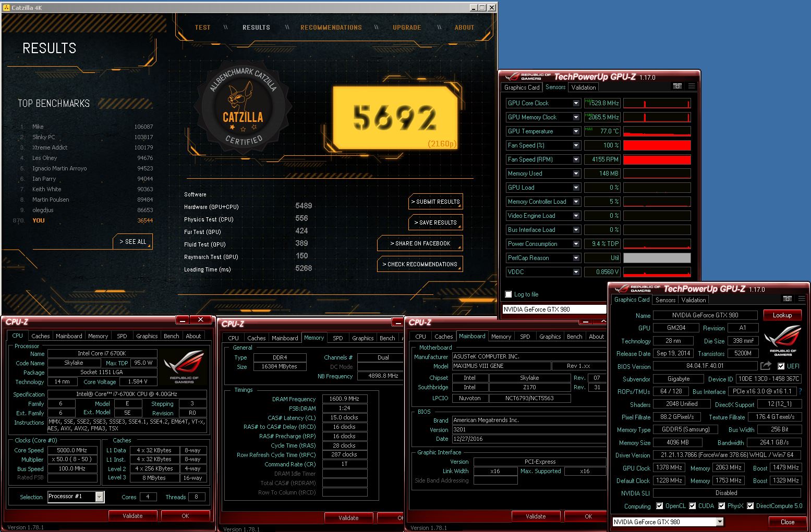Click the question mark beside Bus Interface
Screen dimensions: 811x532
tap(800, 391)
